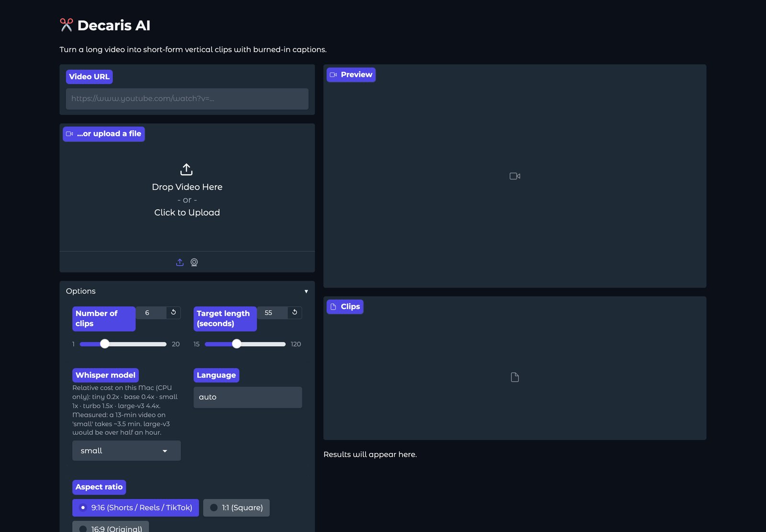
Task: Click 'Click to Upload' text
Action: click(187, 213)
